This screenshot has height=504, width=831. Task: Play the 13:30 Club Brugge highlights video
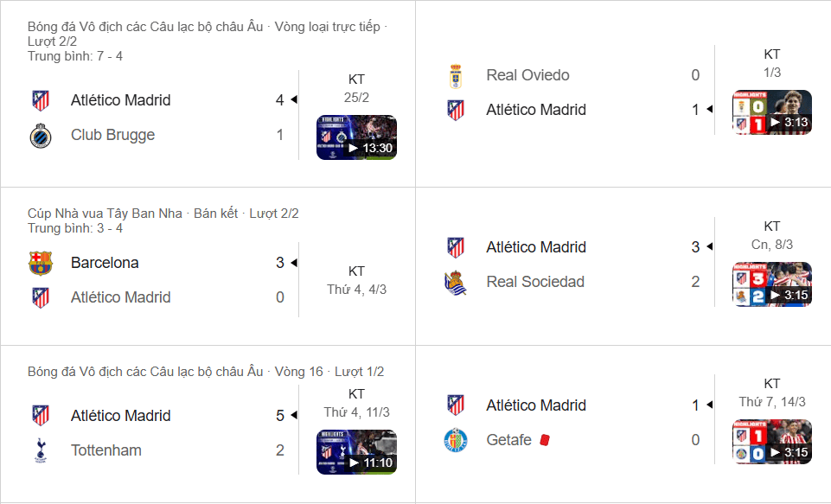356,138
